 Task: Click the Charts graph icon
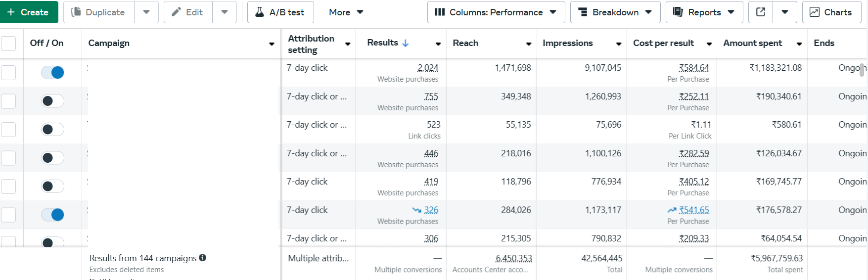click(x=814, y=12)
